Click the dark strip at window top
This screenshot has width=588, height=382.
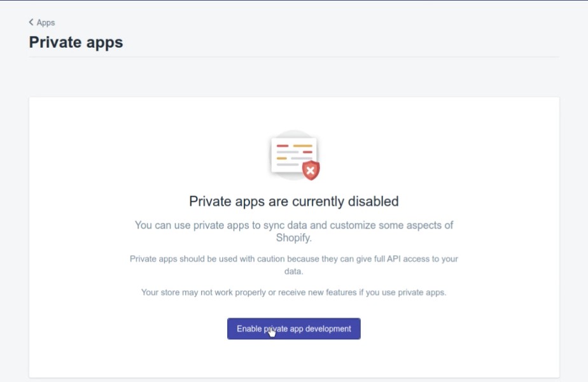coord(294,1)
